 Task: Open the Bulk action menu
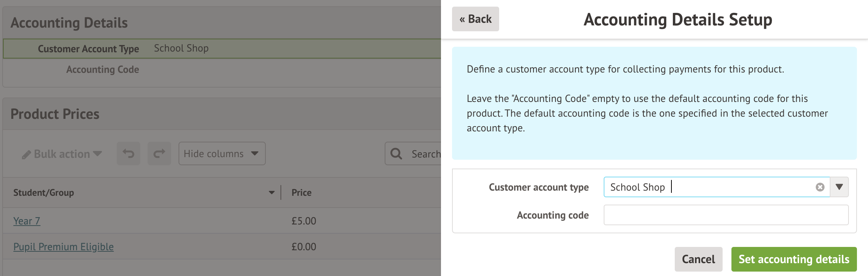coord(62,154)
